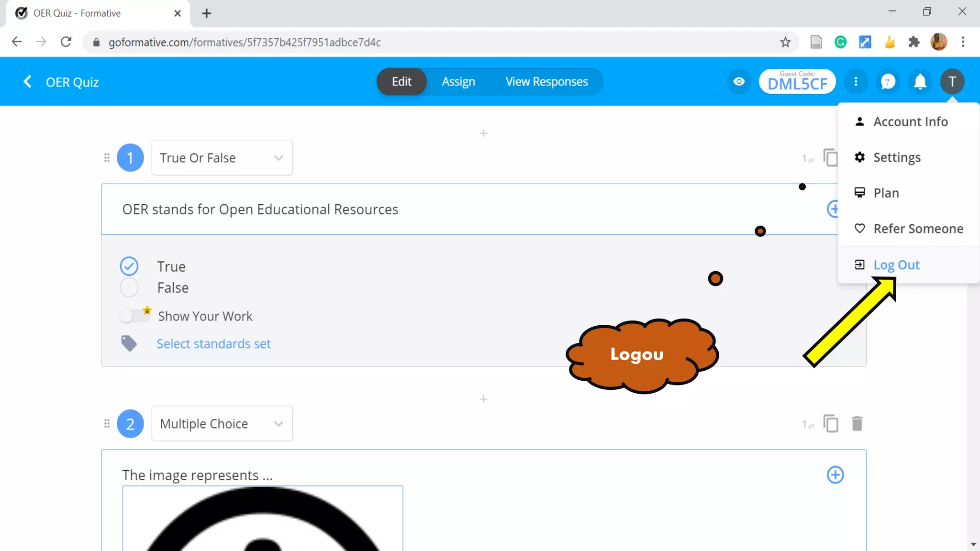
Task: Click Select standards set link
Action: pyautogui.click(x=213, y=344)
